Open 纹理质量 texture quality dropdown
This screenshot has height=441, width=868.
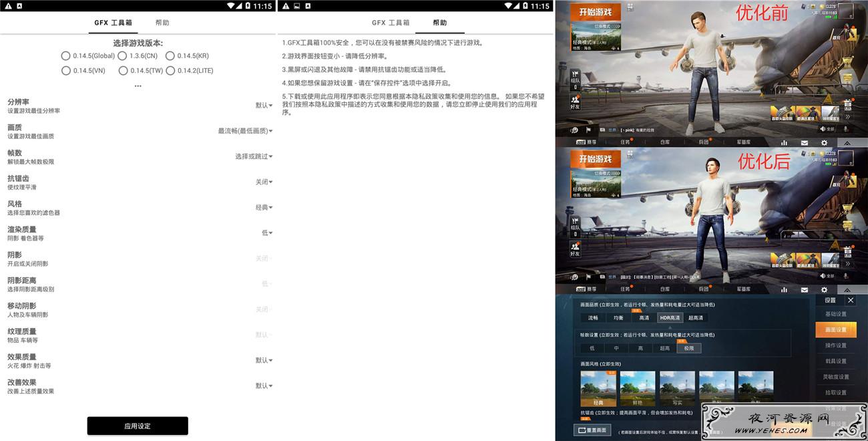[264, 335]
